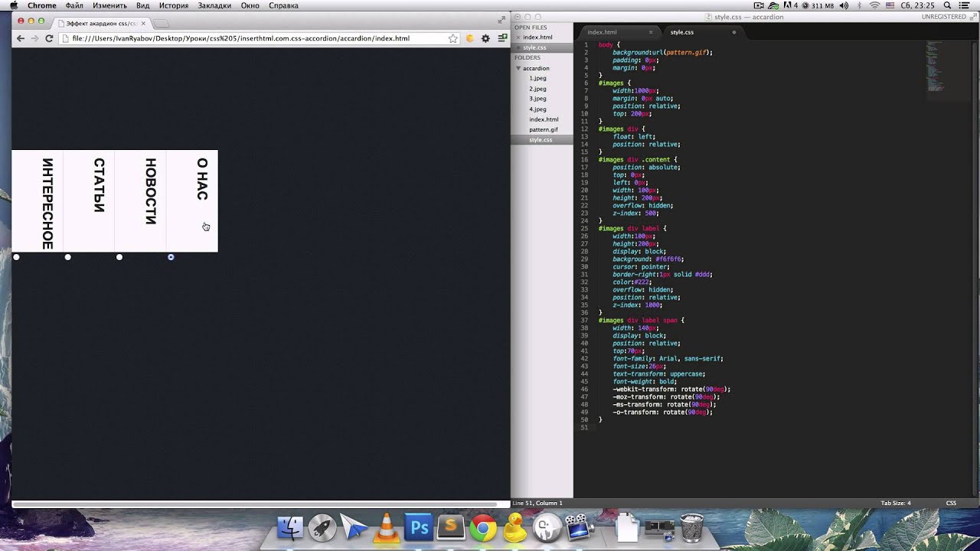Open VLC from the dock

(x=387, y=528)
